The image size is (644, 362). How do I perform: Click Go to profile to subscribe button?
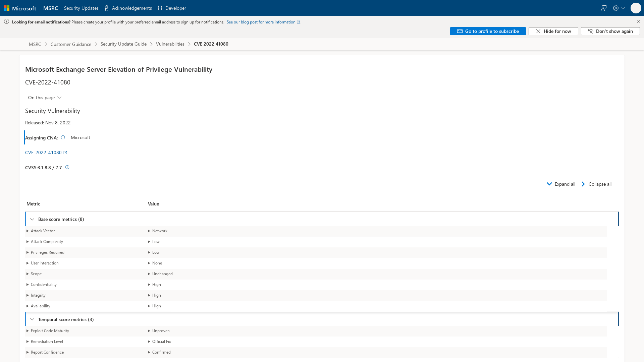(488, 32)
